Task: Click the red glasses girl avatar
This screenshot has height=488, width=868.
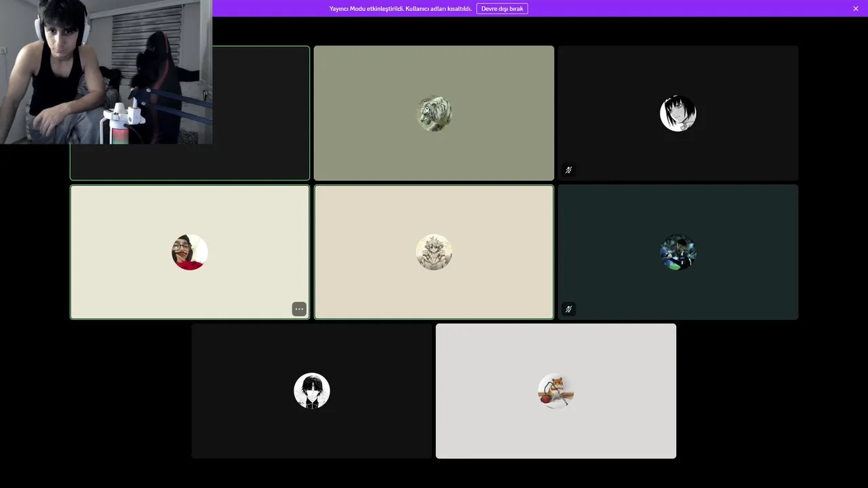Action: point(190,252)
